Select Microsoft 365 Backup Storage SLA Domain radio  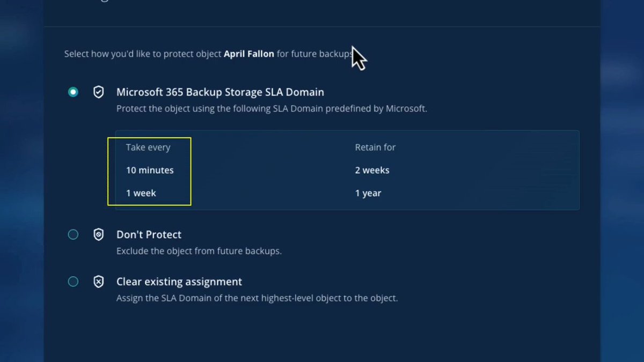tap(73, 92)
